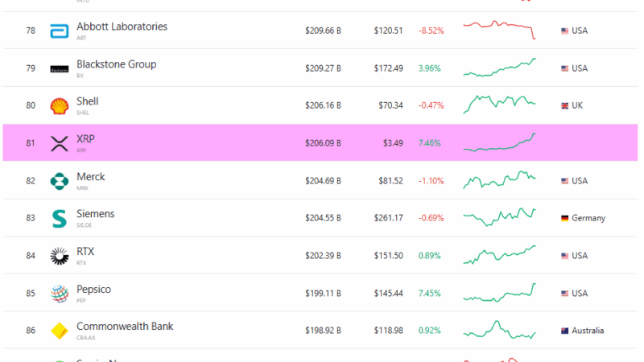Open the Commonwealth Bank company link
Screen dimensions: 644x362
125,327
